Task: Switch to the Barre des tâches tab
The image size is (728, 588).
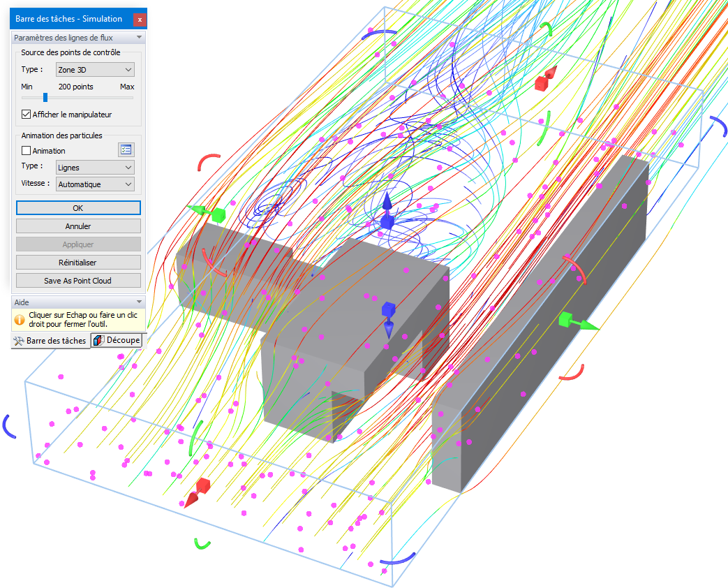Action: click(x=50, y=341)
